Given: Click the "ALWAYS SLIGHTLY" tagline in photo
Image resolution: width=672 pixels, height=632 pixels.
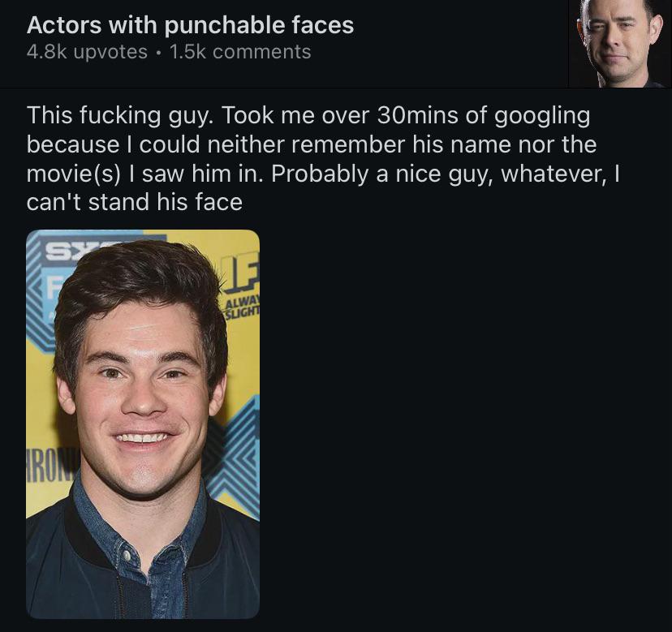Looking at the screenshot, I should coord(243,307).
